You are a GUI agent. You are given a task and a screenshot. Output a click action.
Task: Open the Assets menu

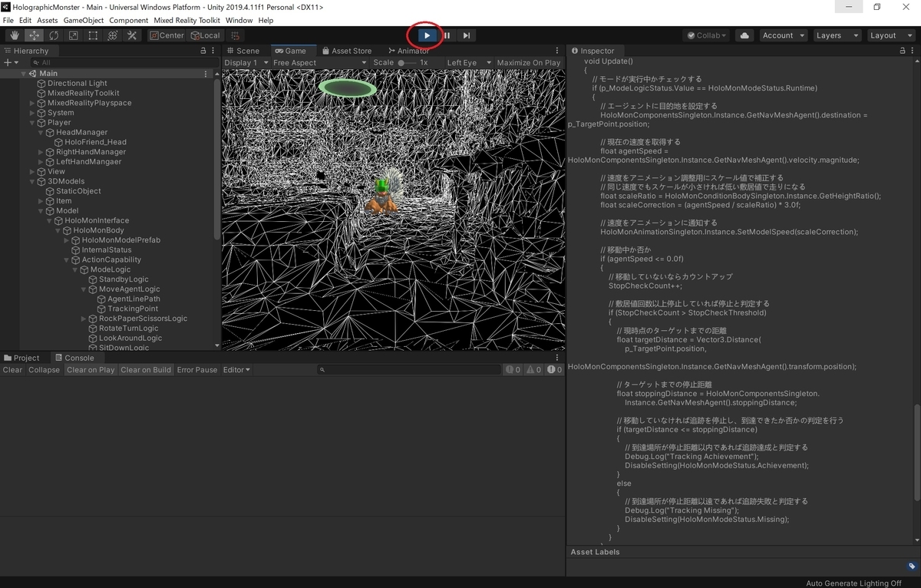point(47,20)
